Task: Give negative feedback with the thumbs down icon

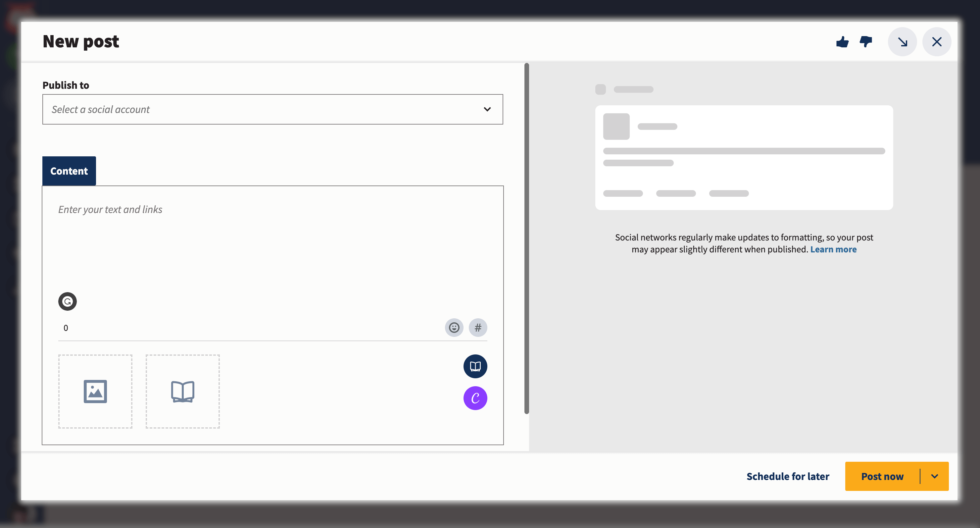Action: 866,42
